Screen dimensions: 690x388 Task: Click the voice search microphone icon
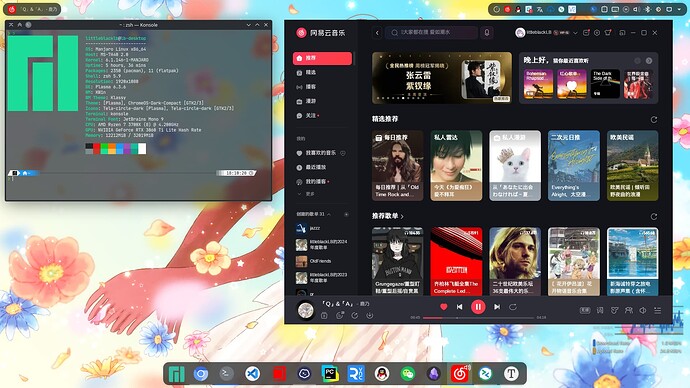[487, 33]
